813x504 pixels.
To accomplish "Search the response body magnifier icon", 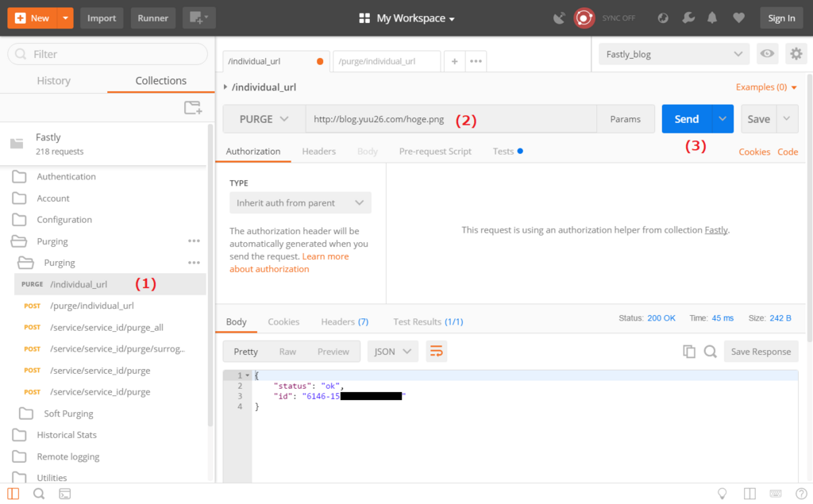I will [x=711, y=352].
